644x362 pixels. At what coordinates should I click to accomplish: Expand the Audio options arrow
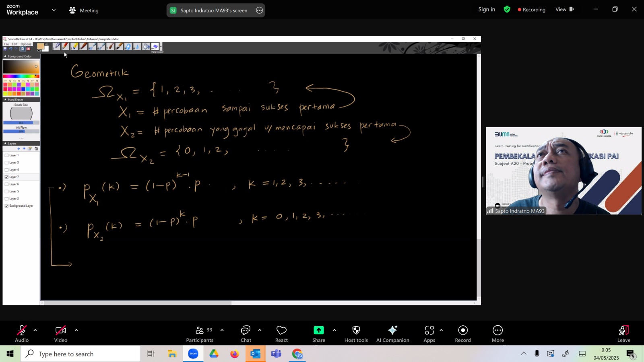(x=35, y=330)
